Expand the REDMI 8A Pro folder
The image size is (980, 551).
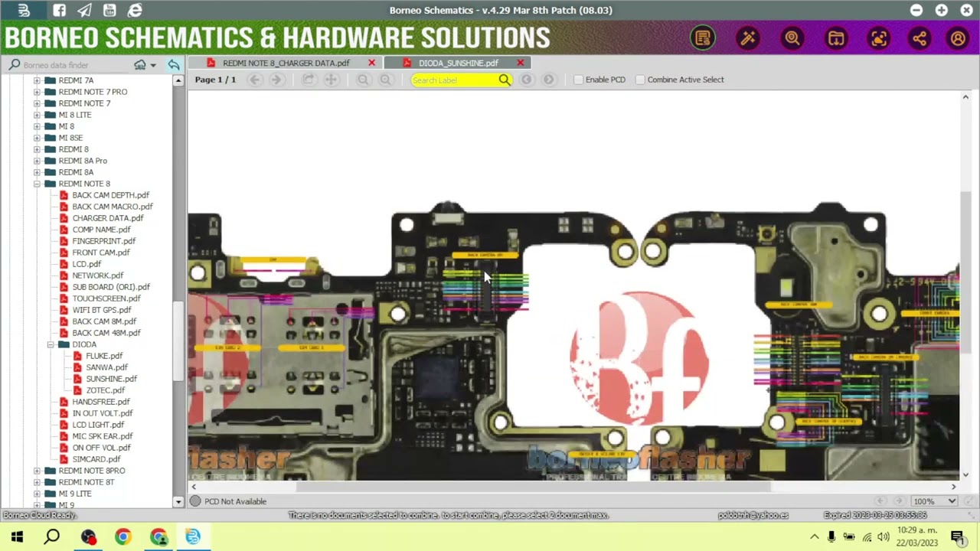point(37,161)
